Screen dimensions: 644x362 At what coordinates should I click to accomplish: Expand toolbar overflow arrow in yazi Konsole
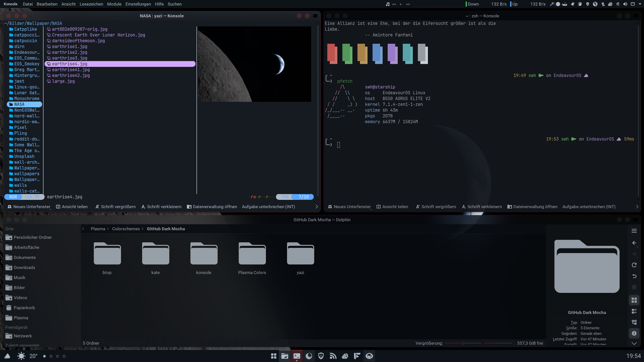(317, 207)
